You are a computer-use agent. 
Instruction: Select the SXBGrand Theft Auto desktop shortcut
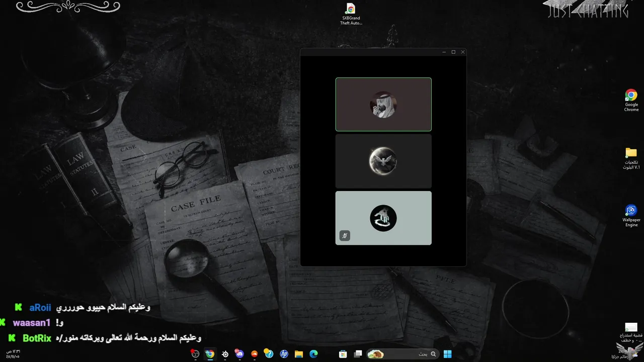click(x=351, y=14)
